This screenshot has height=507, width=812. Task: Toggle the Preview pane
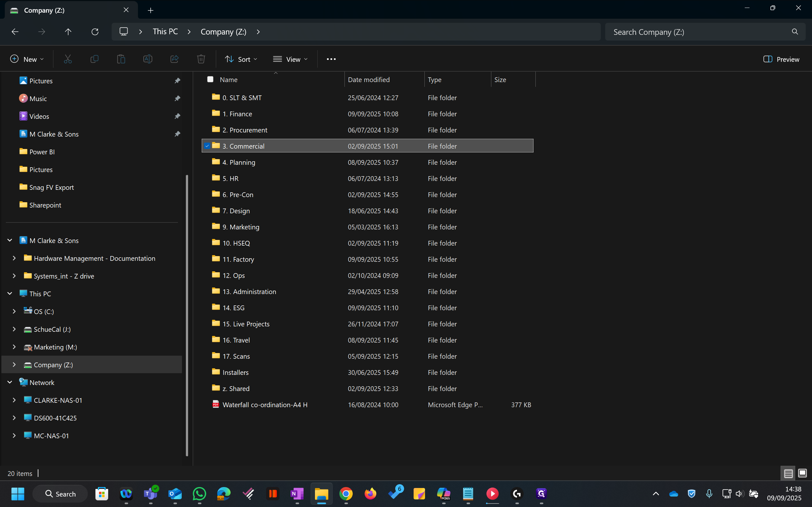coord(782,59)
